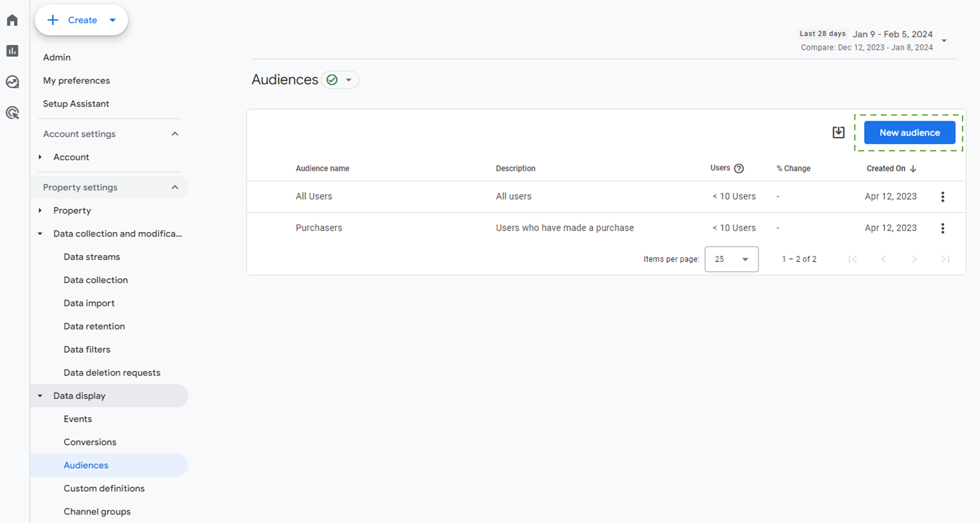Click the % Change column header

click(x=793, y=169)
